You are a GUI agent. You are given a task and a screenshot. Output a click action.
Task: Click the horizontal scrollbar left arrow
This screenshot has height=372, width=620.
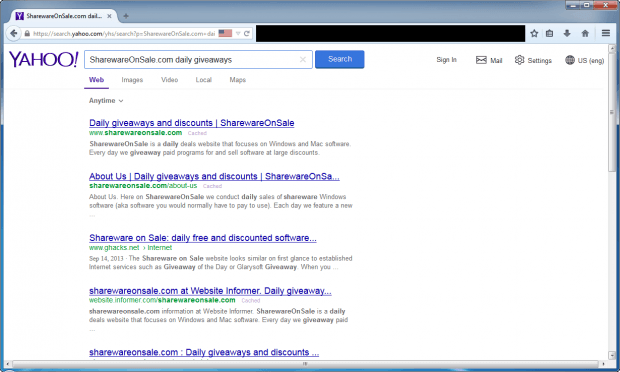point(8,364)
